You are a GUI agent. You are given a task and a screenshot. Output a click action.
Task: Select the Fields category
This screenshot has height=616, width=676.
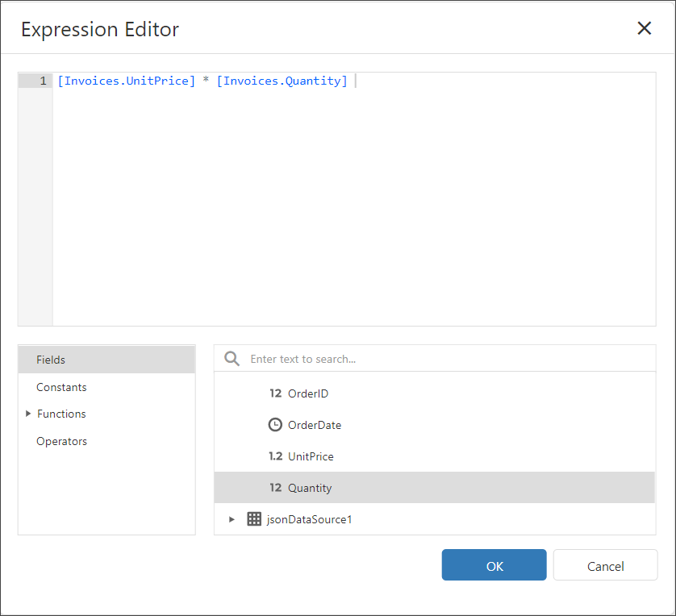[x=51, y=360]
